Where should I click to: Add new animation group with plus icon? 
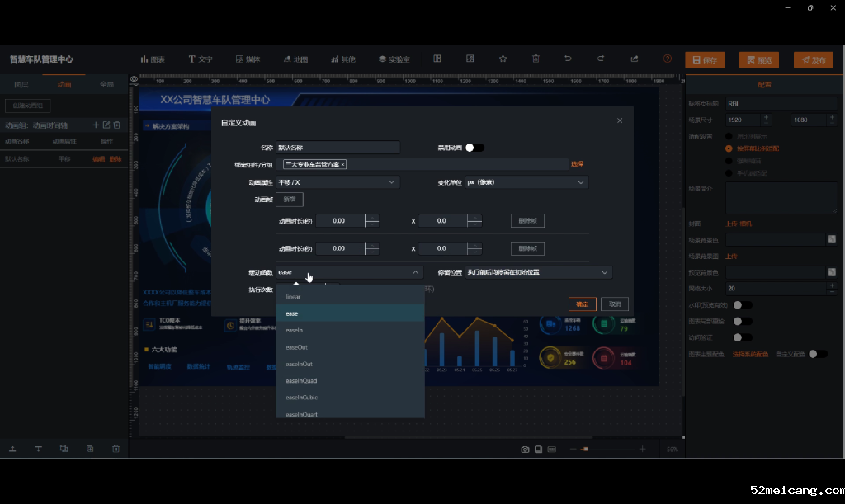96,125
